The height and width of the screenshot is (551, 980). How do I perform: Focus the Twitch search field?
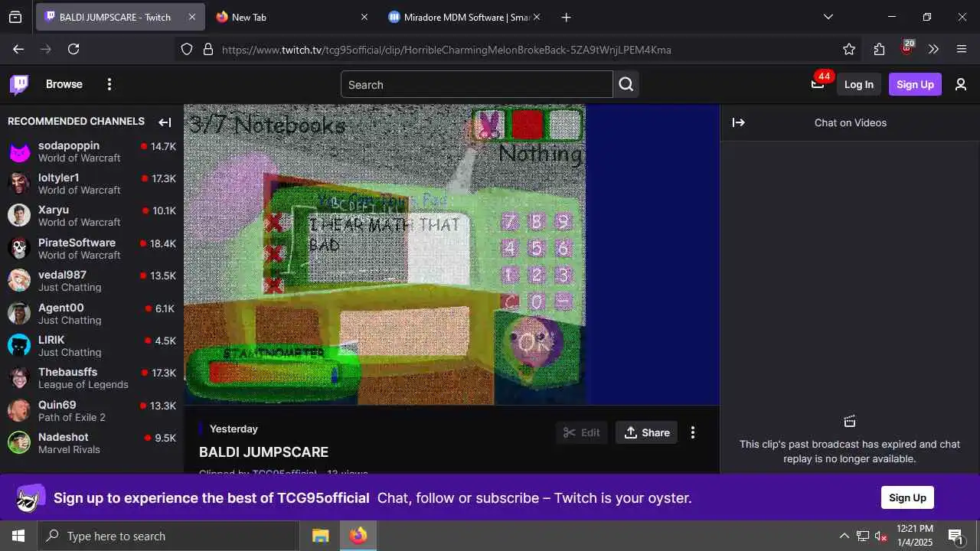point(476,84)
